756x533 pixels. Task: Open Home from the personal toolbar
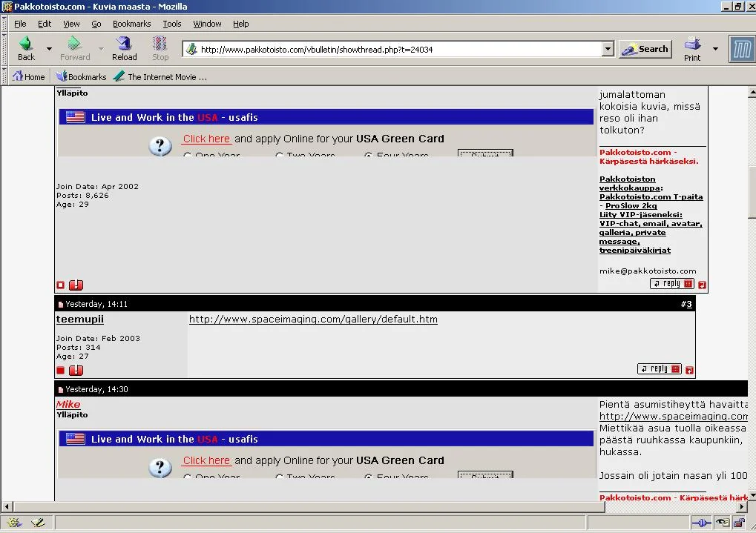(29, 76)
